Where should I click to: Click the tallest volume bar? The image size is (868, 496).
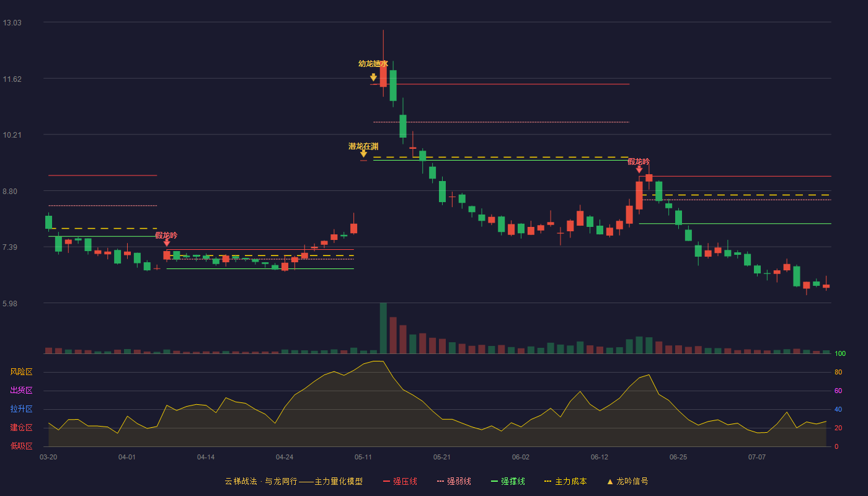383,328
